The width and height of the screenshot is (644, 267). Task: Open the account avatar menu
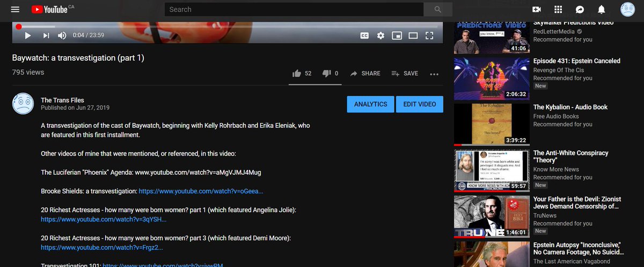point(627,9)
